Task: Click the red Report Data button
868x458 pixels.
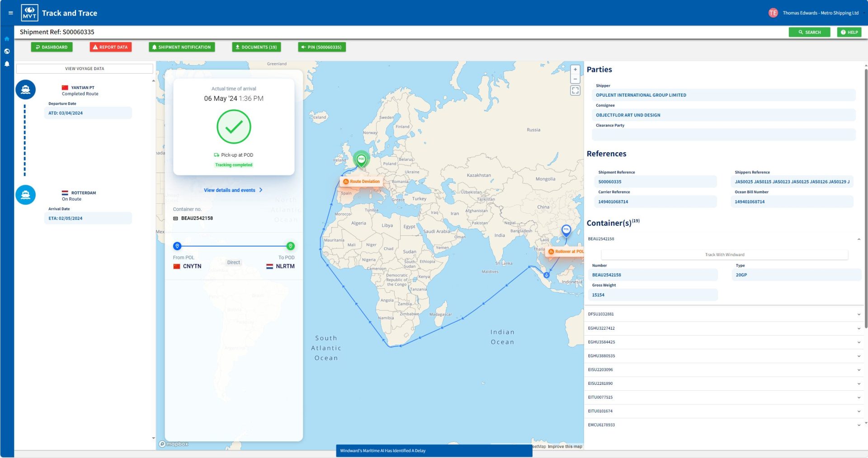Action: coord(111,47)
